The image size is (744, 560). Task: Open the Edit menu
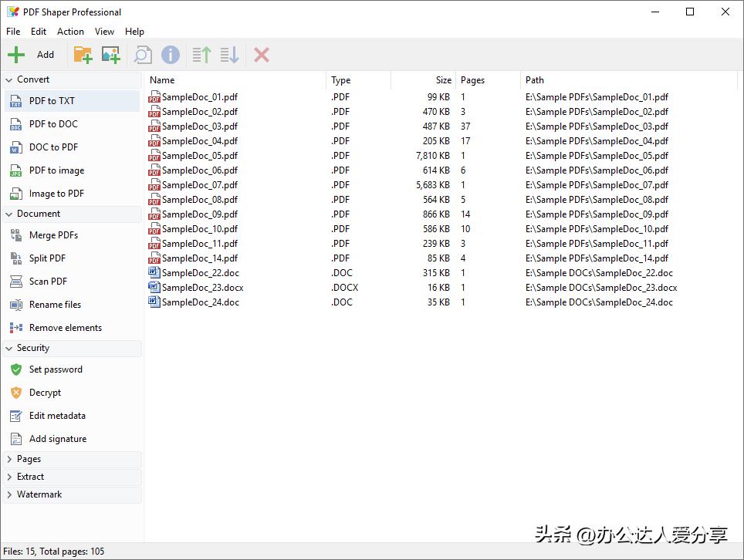pyautogui.click(x=39, y=32)
